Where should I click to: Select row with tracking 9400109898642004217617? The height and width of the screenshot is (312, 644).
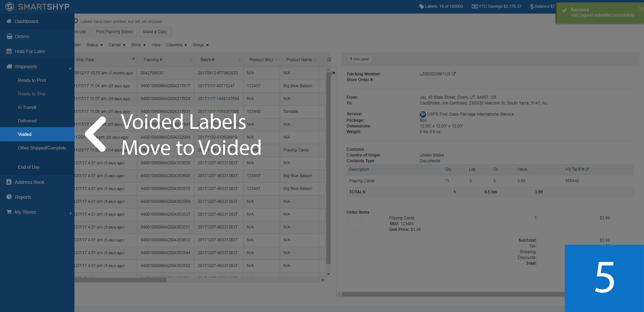(x=200, y=86)
